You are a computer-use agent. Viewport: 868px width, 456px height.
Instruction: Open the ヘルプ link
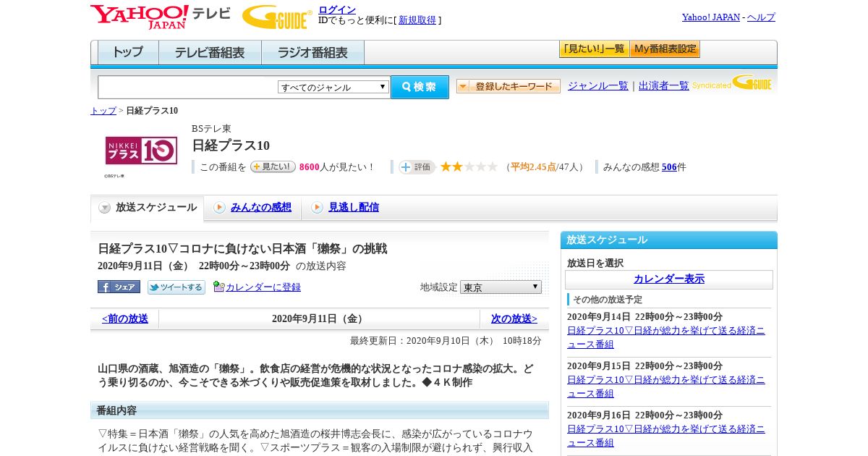coord(761,17)
